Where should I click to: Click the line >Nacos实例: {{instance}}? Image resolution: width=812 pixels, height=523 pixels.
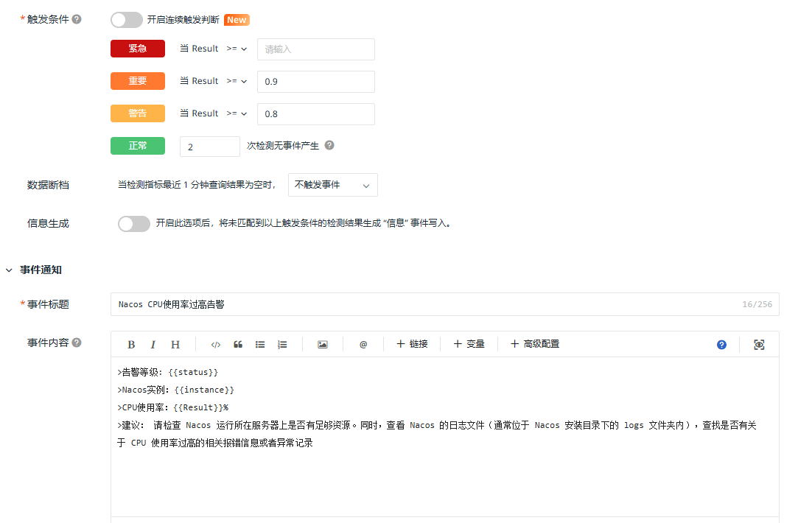[175, 390]
